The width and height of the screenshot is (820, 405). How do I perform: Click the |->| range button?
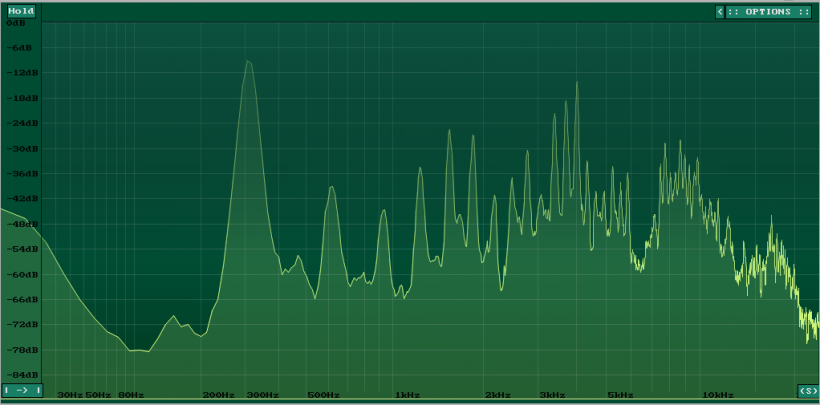coord(21,390)
